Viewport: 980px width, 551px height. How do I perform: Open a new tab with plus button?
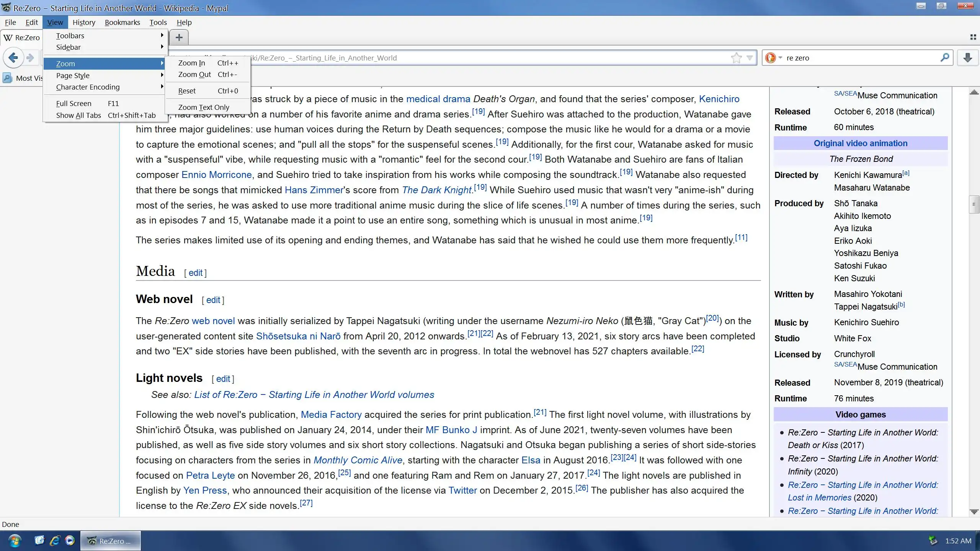pos(179,37)
